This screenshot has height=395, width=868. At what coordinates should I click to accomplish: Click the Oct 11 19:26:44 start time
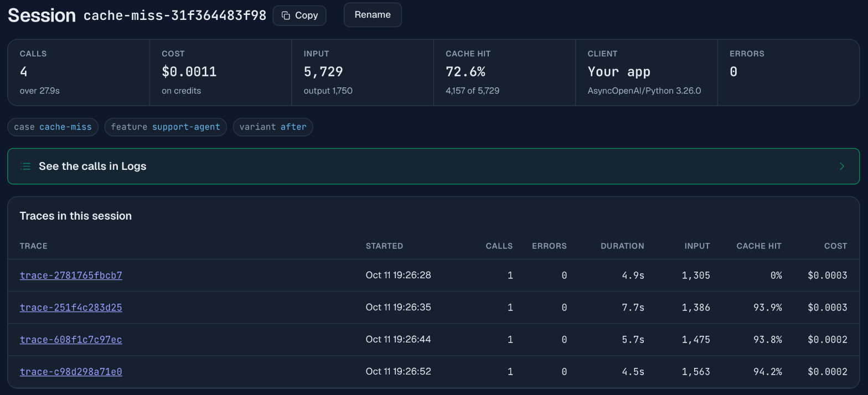pos(399,340)
